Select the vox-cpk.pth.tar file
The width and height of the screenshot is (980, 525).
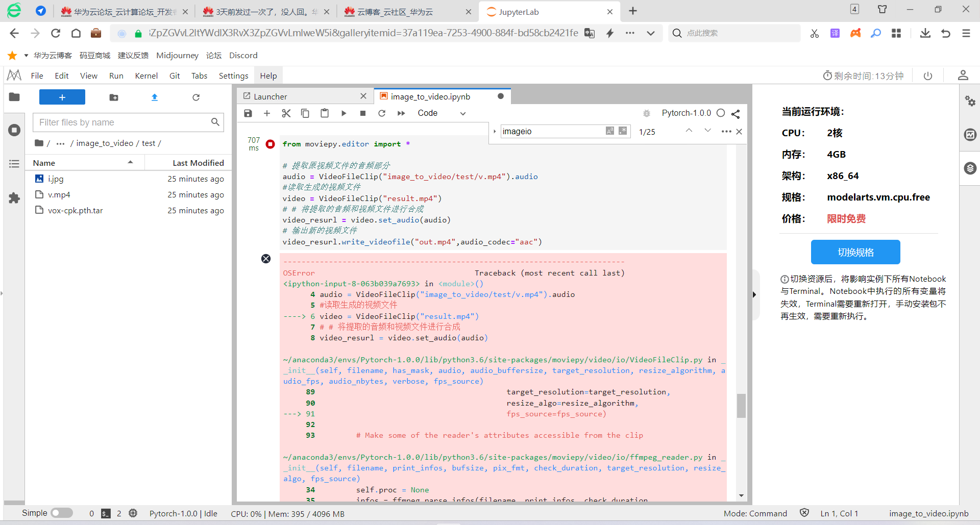tap(128, 211)
